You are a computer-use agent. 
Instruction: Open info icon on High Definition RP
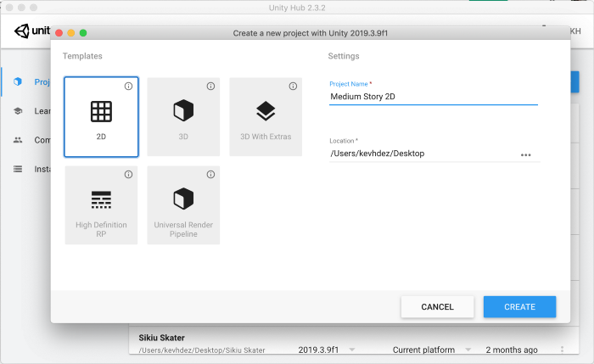tap(128, 174)
